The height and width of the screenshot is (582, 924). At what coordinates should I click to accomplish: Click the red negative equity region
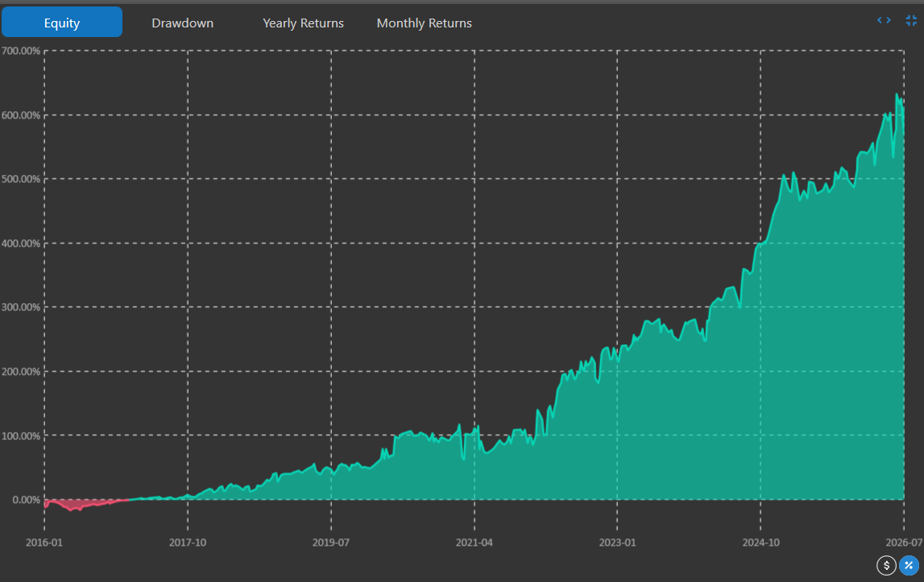73,505
